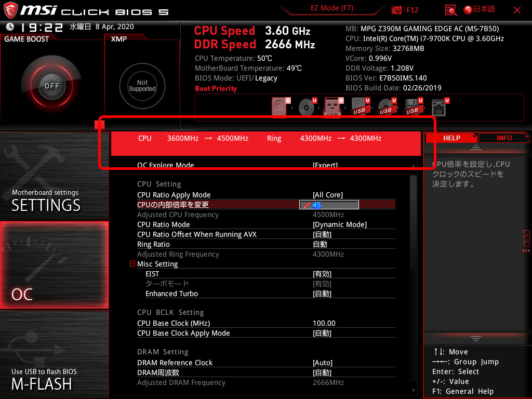Click the BIOS Mode UEFI/Legacy line

tap(236, 78)
